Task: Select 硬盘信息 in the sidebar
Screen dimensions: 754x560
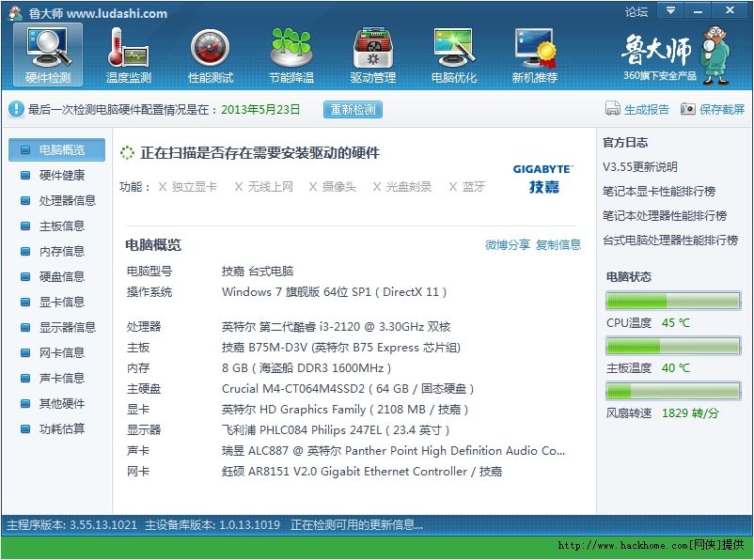Action: tap(56, 277)
